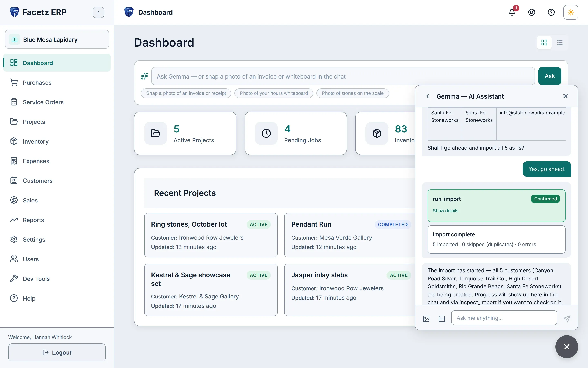Screen dimensions: 588x368
Task: Choose 'Photo of your hours whiteboard' chip
Action: (274, 93)
